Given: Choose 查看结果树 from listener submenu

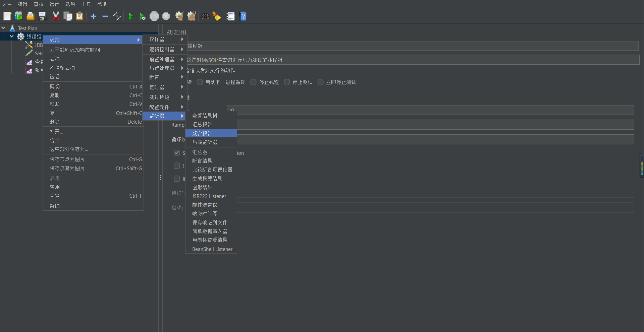Looking at the screenshot, I should 211,116.
